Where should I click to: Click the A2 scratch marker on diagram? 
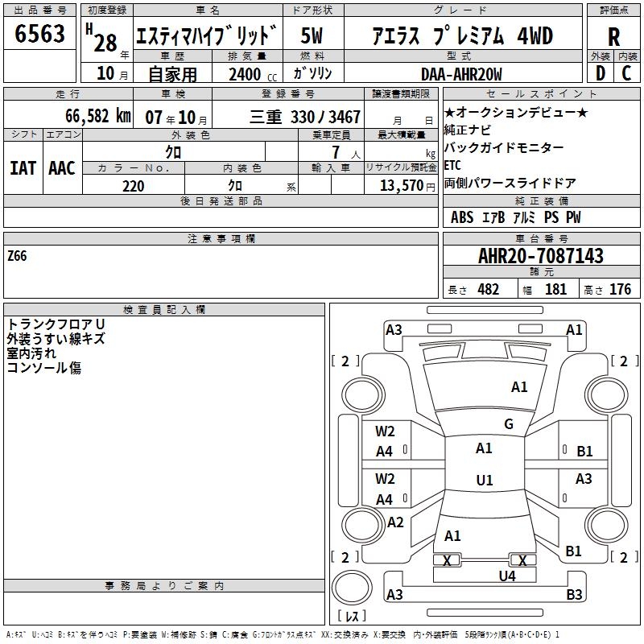(395, 522)
